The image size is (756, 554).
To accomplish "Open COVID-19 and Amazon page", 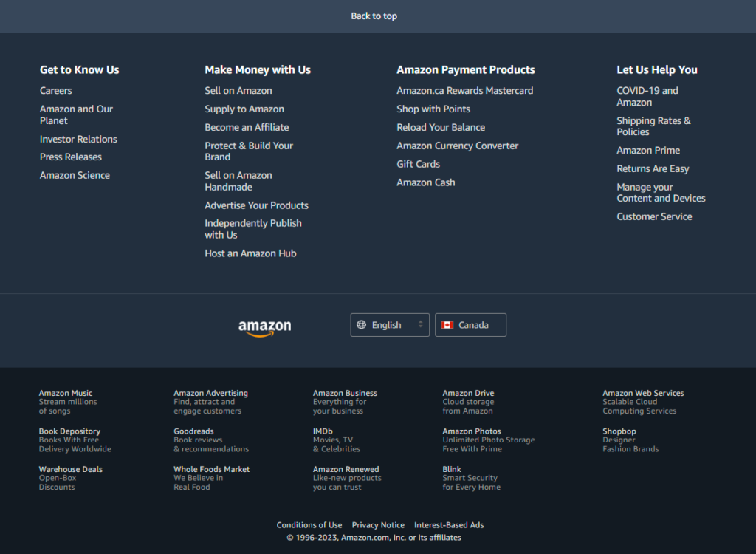I will click(647, 97).
